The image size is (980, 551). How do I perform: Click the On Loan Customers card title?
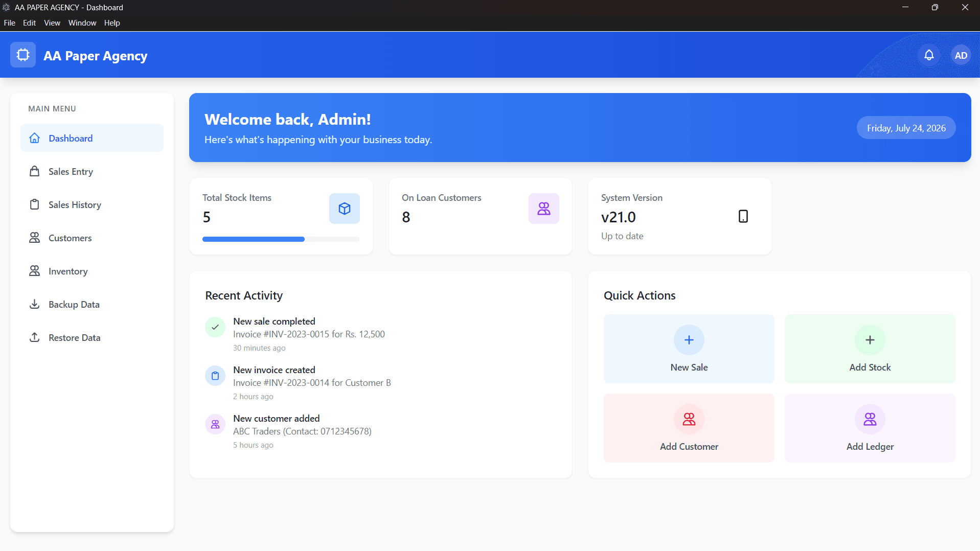point(442,198)
